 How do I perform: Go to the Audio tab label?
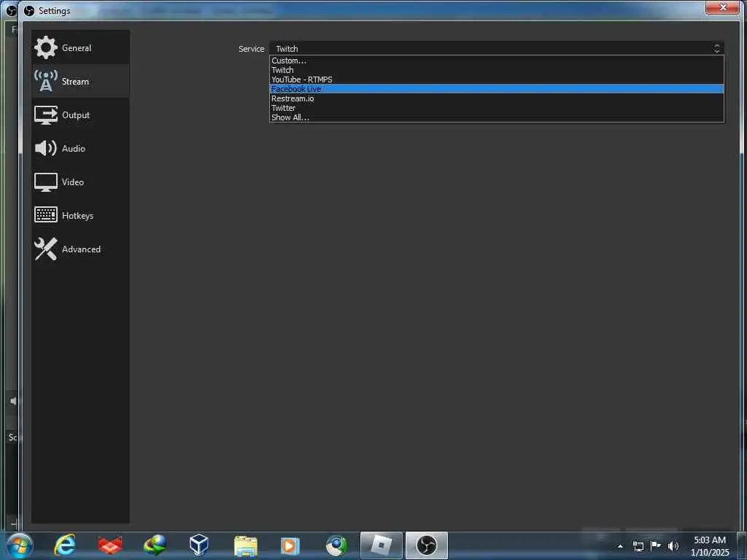pyautogui.click(x=74, y=149)
